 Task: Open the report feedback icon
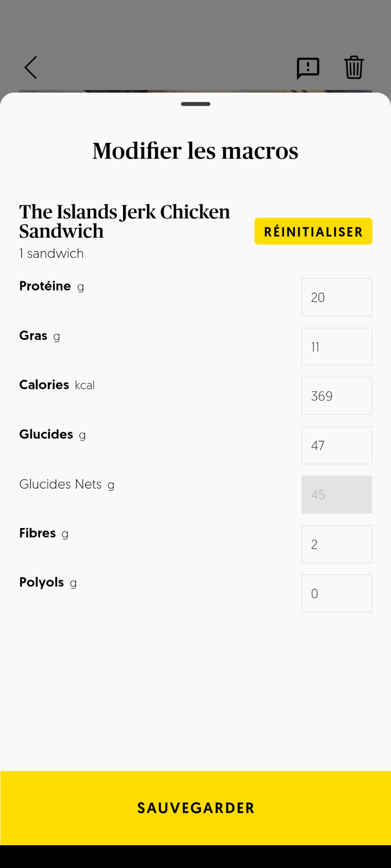pyautogui.click(x=308, y=68)
